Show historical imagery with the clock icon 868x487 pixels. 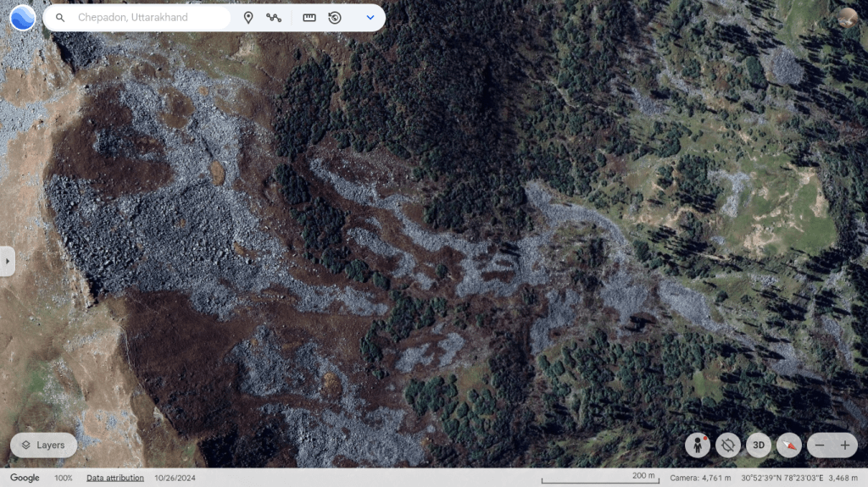(x=335, y=18)
